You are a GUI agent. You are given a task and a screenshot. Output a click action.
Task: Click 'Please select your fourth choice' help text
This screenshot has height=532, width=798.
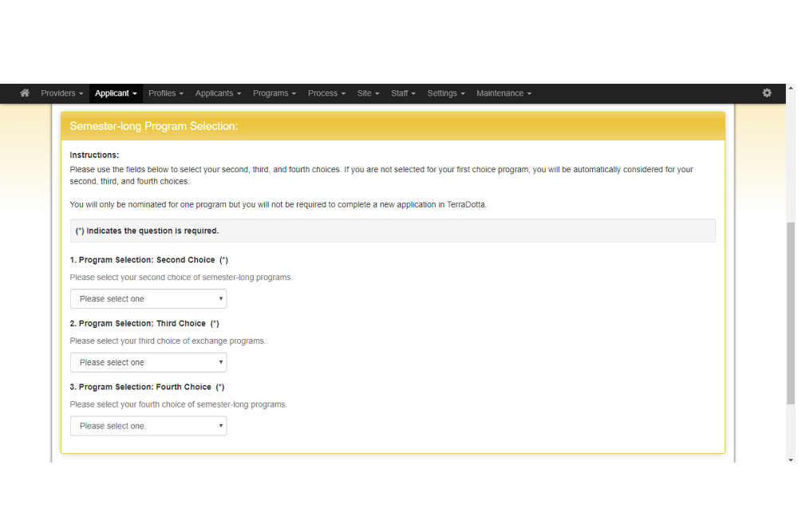[x=178, y=404]
